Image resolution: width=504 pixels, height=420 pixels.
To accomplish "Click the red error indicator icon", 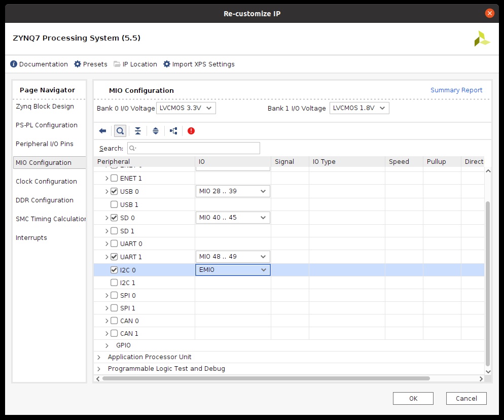I will (191, 131).
